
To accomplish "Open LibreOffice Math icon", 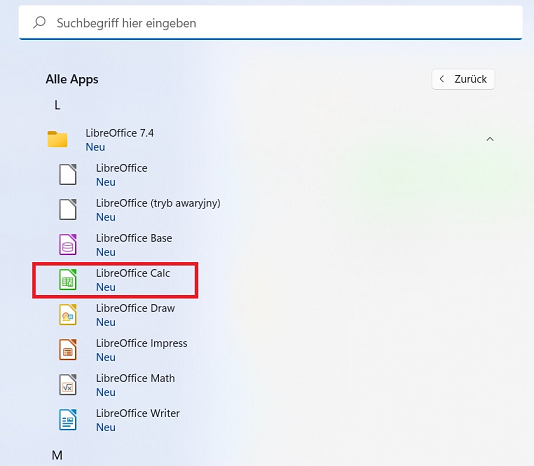I will click(68, 385).
